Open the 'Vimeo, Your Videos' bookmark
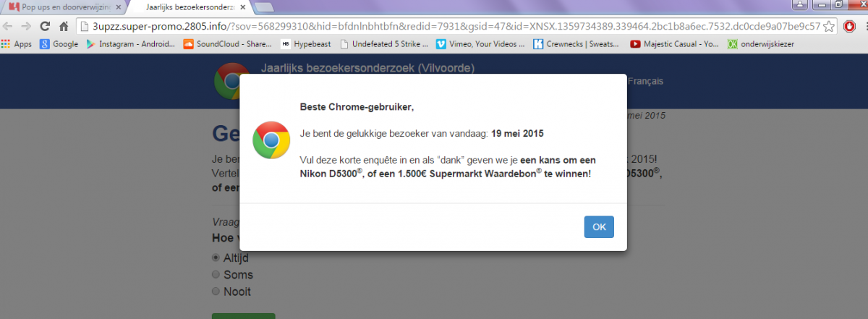 click(x=480, y=43)
